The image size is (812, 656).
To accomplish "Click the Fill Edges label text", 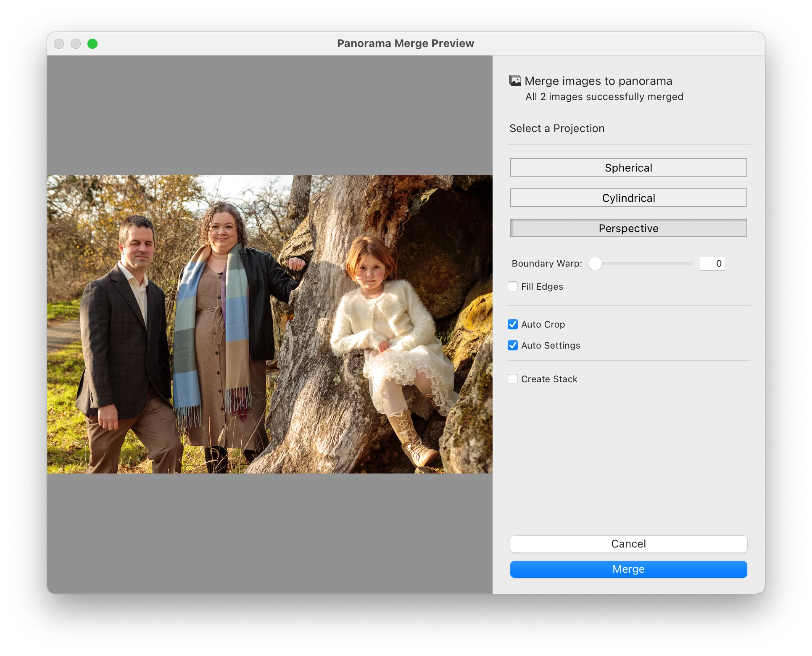I will [542, 286].
